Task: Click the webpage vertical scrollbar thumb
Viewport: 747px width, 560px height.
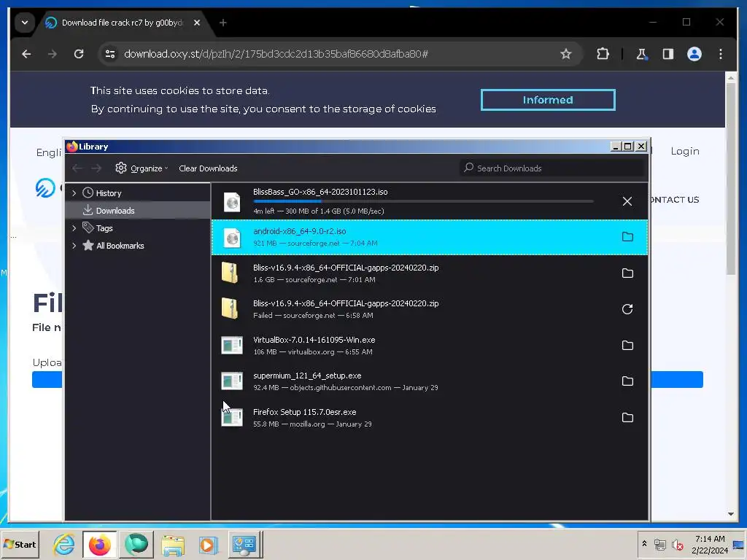Action: pyautogui.click(x=731, y=178)
